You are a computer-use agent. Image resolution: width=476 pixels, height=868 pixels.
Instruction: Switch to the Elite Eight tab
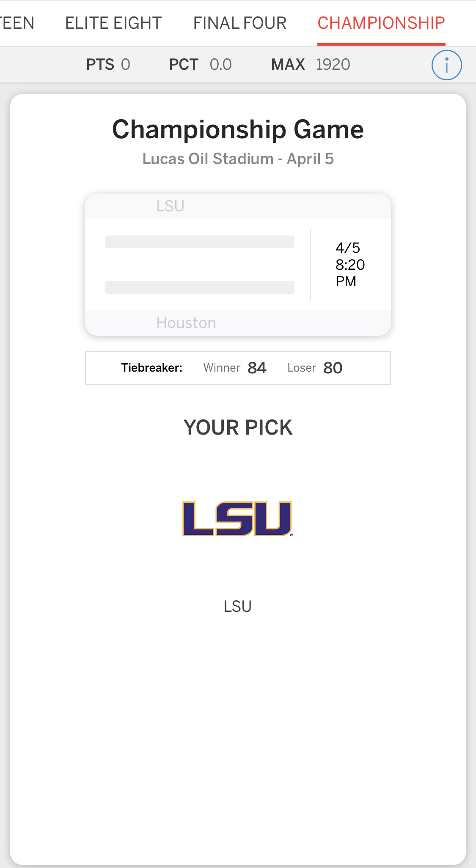pyautogui.click(x=113, y=23)
